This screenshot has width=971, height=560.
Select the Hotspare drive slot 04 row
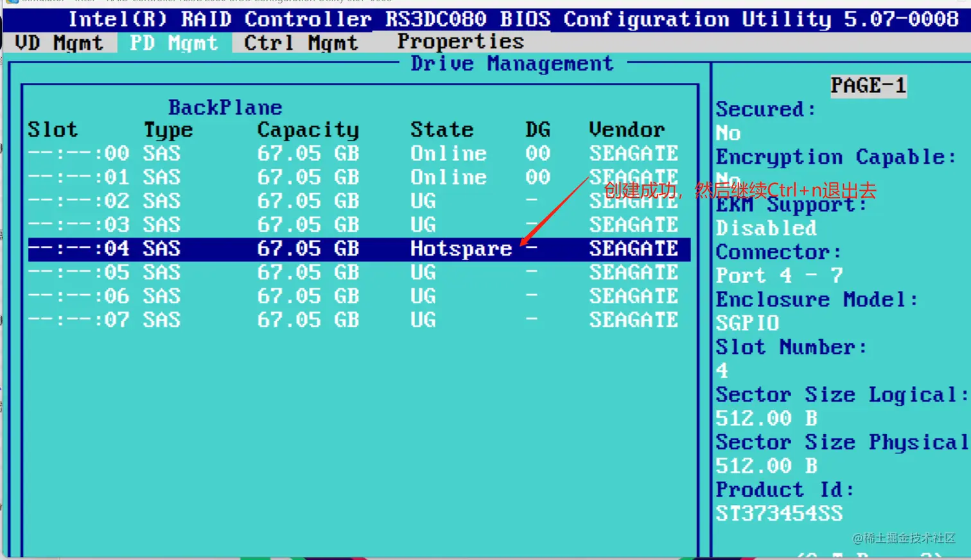pos(359,249)
